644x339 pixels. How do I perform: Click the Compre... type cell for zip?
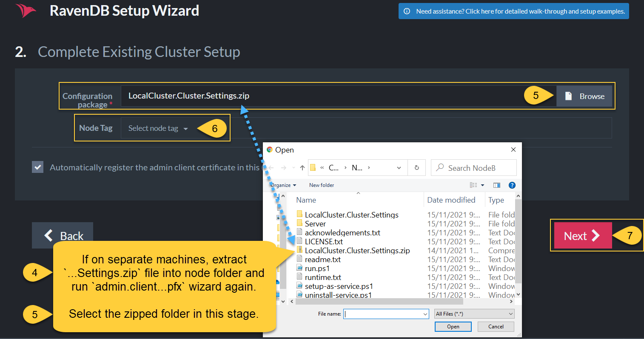(x=501, y=251)
